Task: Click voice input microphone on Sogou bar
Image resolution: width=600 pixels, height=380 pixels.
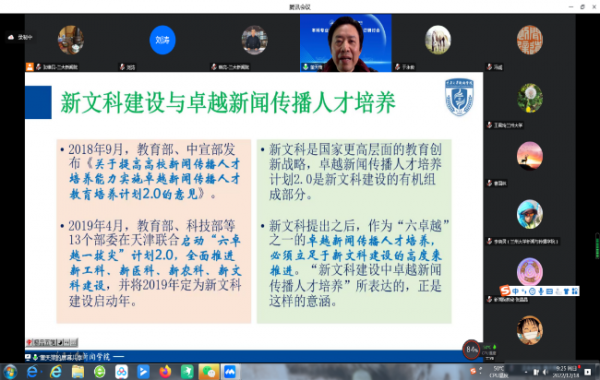Action: 541,291
